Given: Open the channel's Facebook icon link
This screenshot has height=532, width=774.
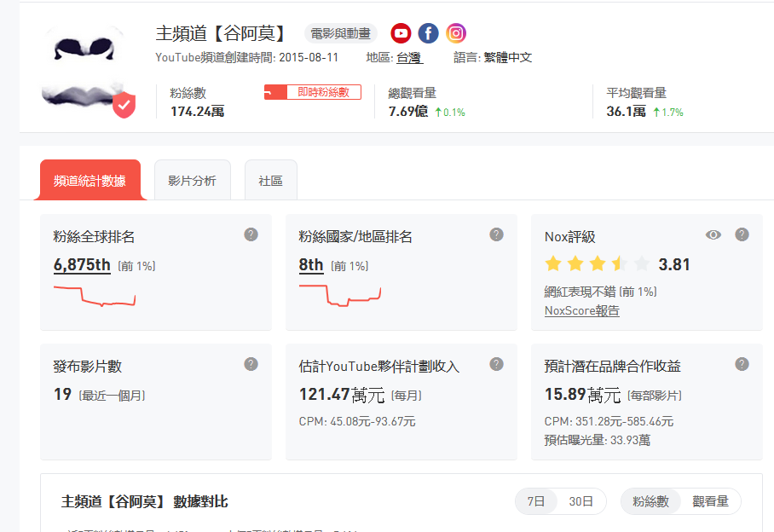Looking at the screenshot, I should coord(429,33).
